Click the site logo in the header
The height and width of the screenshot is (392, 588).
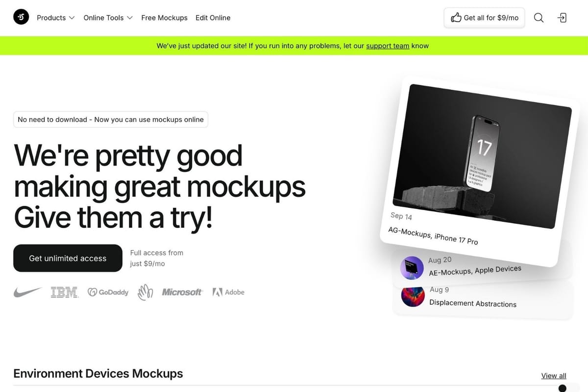pyautogui.click(x=21, y=18)
